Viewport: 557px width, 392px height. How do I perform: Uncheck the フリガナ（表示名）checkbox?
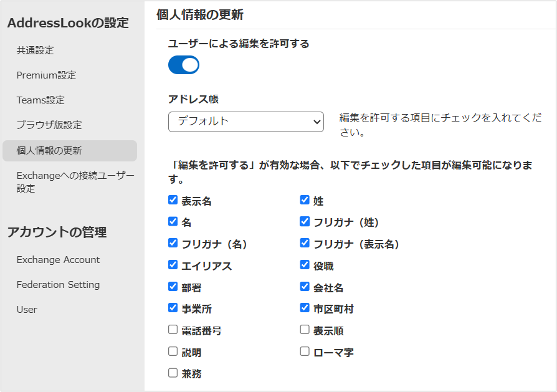point(305,243)
